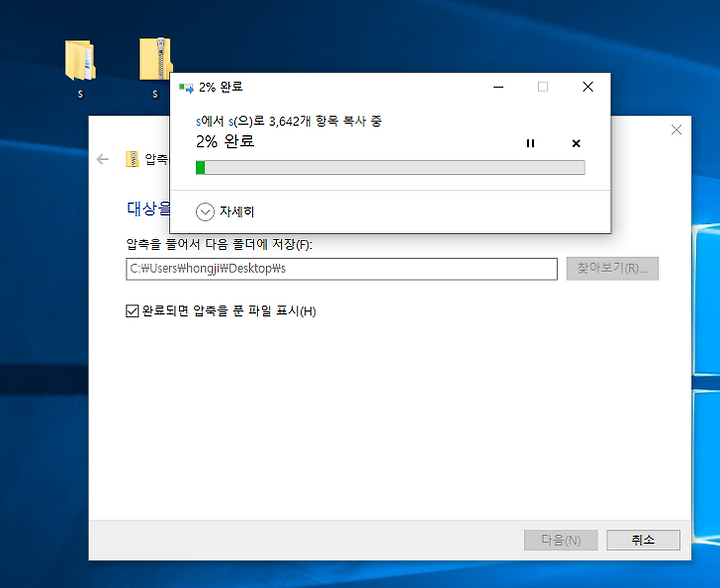Click the zip icon in wizard header
Image resolution: width=720 pixels, height=588 pixels.
(x=132, y=159)
